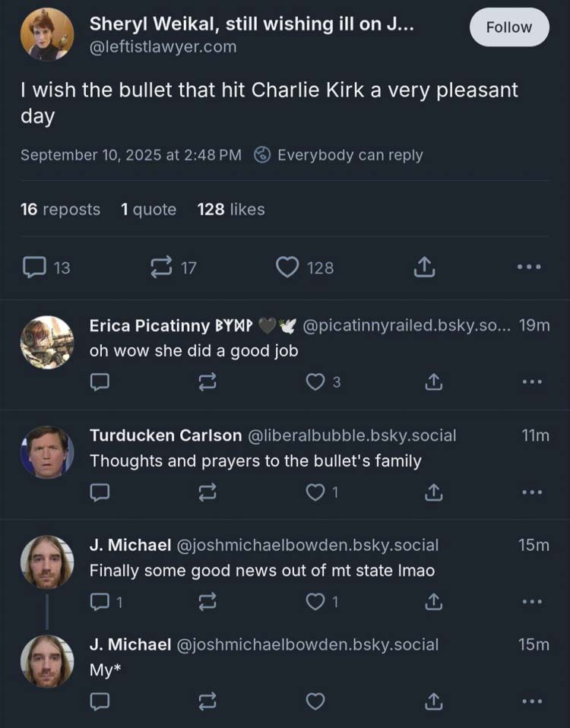Screen dimensions: 570x728
Task: Share Turducken Carlson's reply
Action: [434, 492]
